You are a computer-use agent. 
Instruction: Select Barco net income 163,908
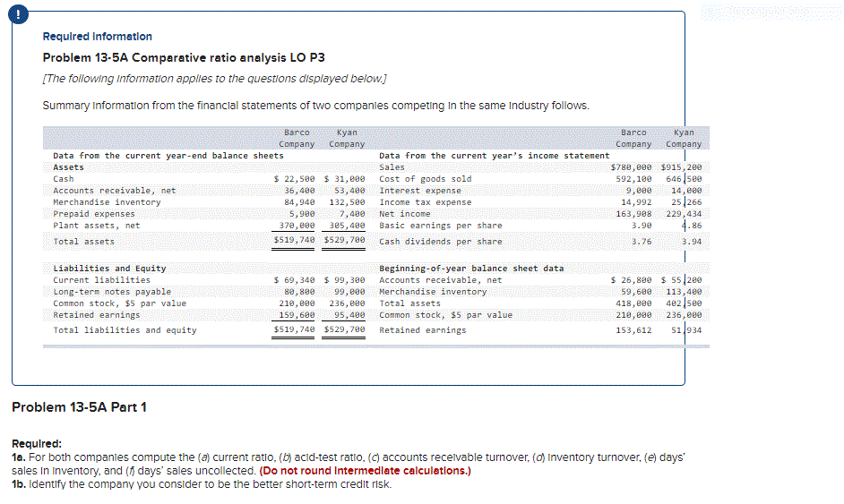tap(633, 214)
